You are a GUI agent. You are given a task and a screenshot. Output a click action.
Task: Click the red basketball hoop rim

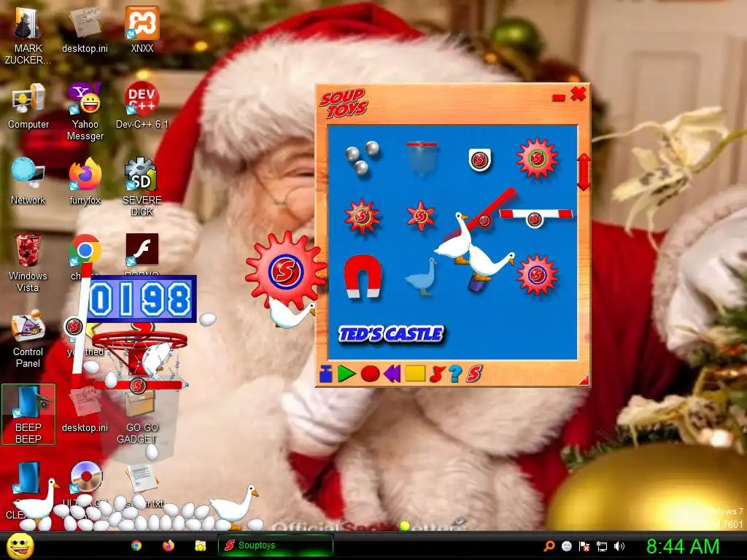139,341
